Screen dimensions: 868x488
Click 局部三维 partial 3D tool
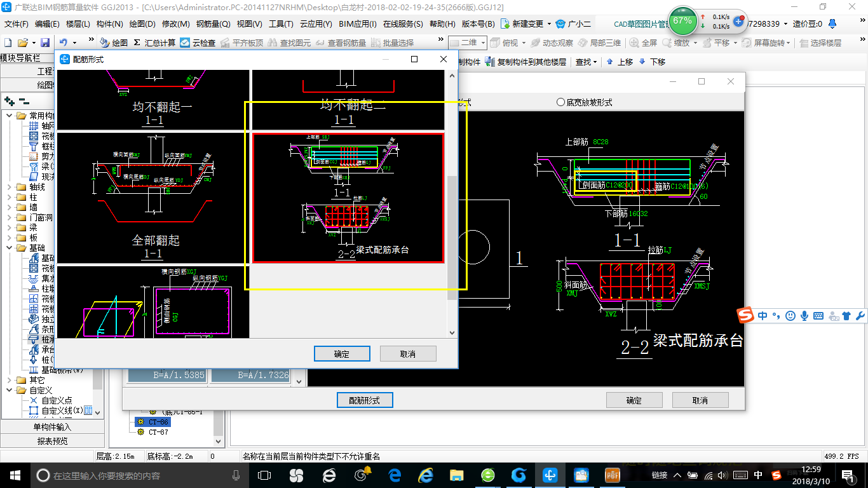click(599, 43)
